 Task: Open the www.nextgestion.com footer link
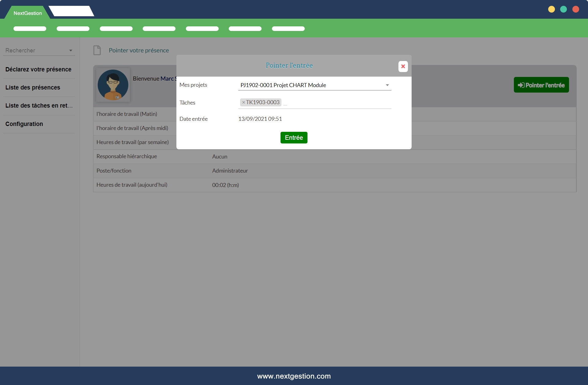click(294, 376)
